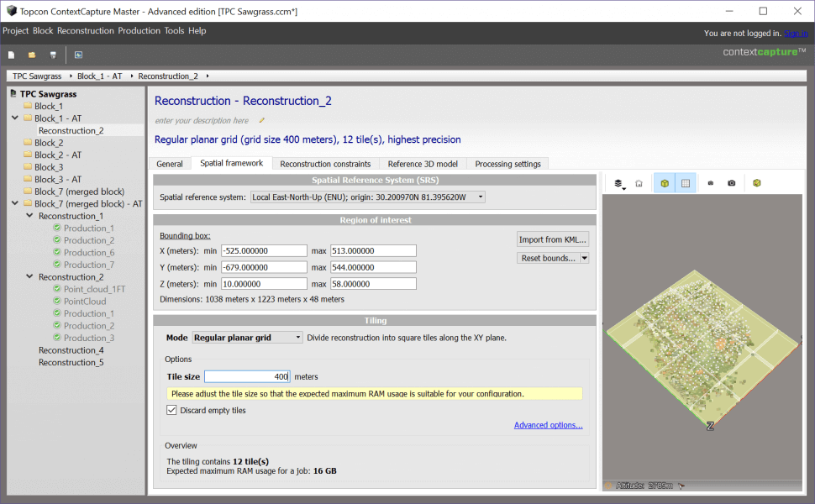Screen dimensions: 815x504
Task: Click the Reset bounds button
Action: (x=549, y=258)
